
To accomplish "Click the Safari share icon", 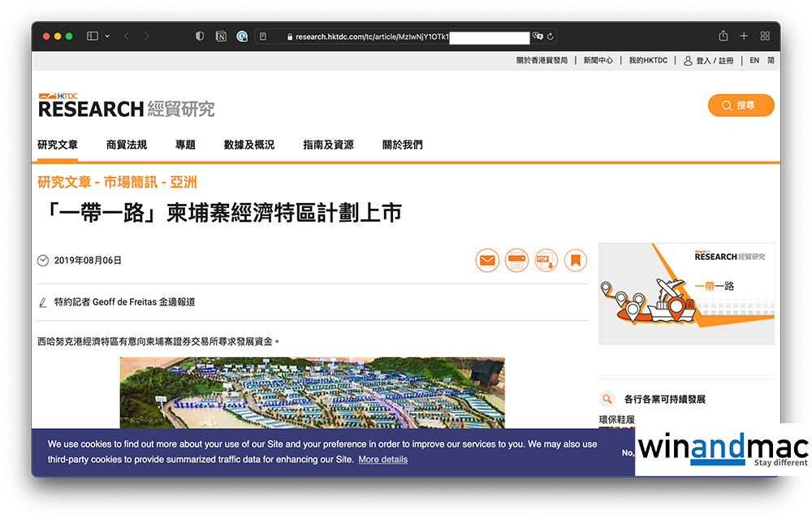I will pos(723,37).
